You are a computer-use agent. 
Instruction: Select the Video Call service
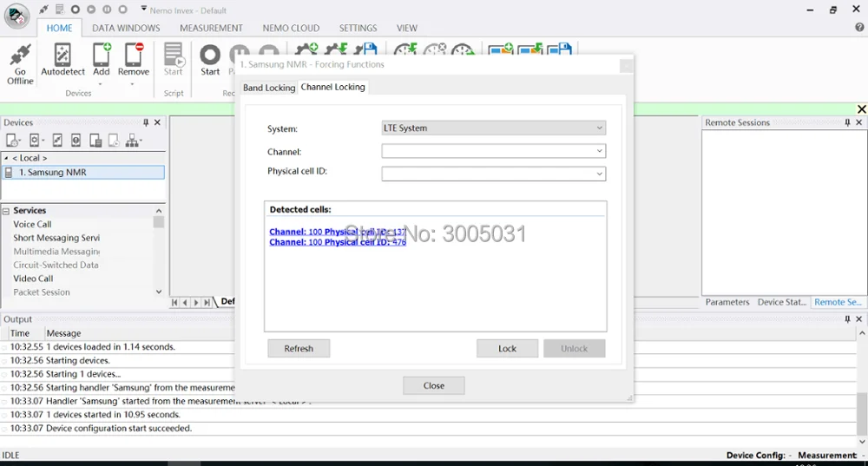pos(33,279)
